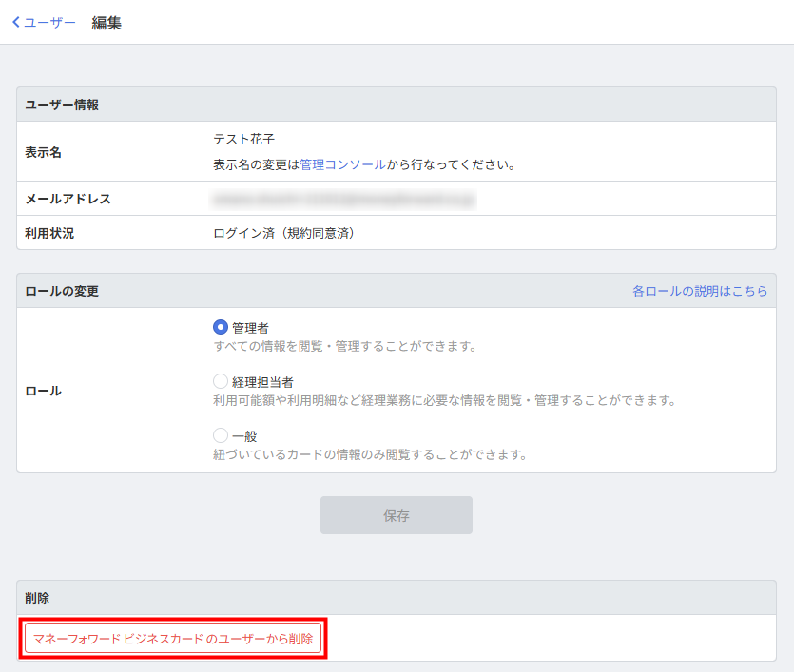Click the back chevron arrow icon
This screenshot has height=672, width=794.
click(15, 23)
